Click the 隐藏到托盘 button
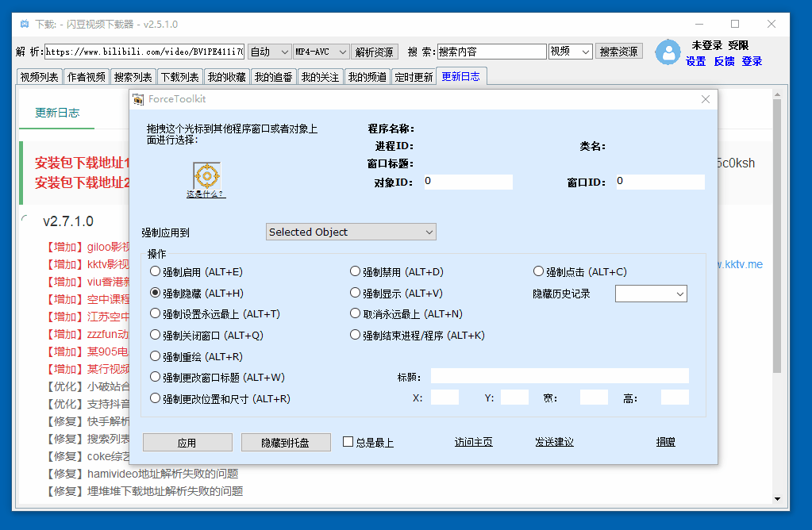812x530 pixels. (x=286, y=443)
